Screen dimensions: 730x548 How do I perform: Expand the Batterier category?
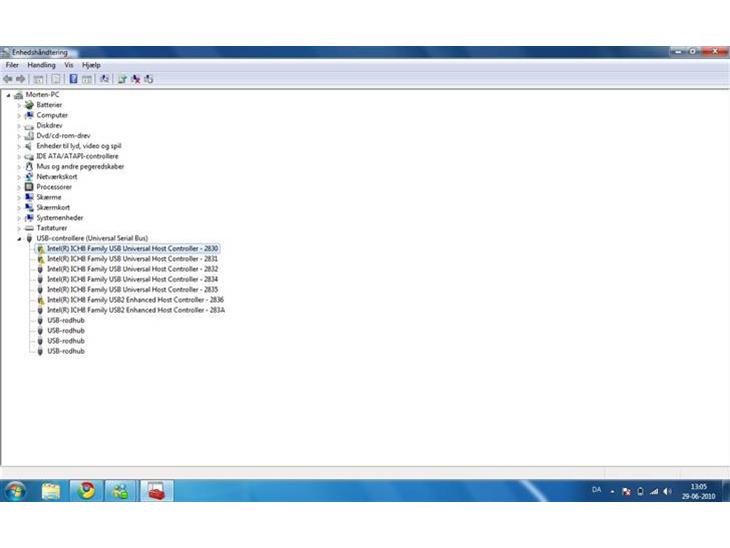(19, 105)
